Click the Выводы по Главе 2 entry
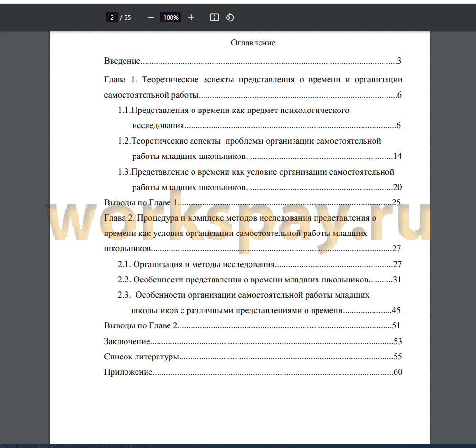Viewport: 476px width, 448px height. point(252,326)
